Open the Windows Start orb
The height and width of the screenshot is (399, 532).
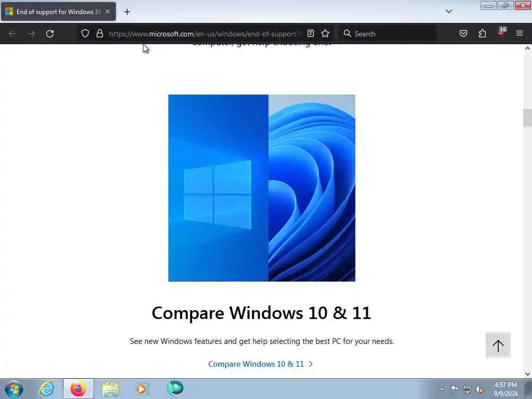coord(14,389)
